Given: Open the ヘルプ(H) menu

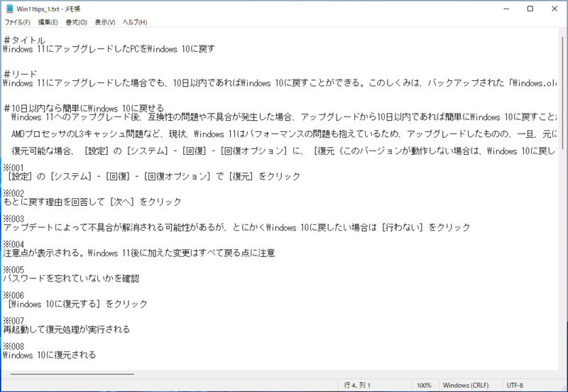Looking at the screenshot, I should (x=135, y=23).
